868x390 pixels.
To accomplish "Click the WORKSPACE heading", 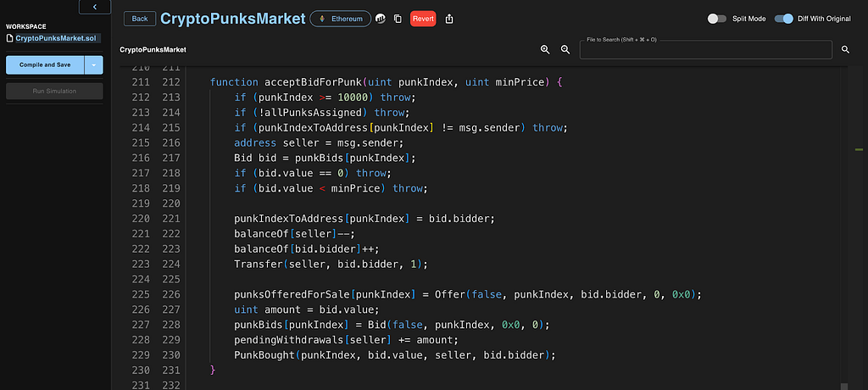I will [26, 26].
